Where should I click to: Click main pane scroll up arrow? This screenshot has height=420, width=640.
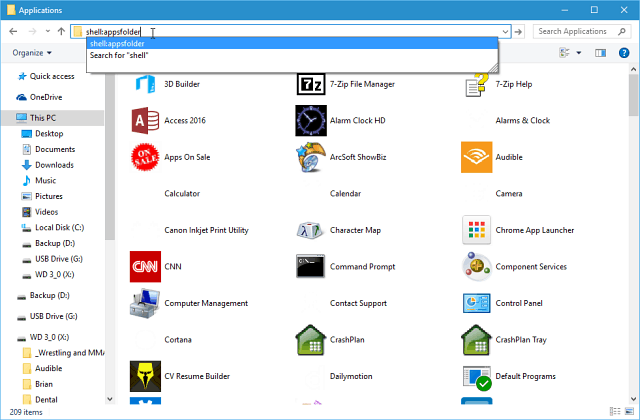point(633,69)
